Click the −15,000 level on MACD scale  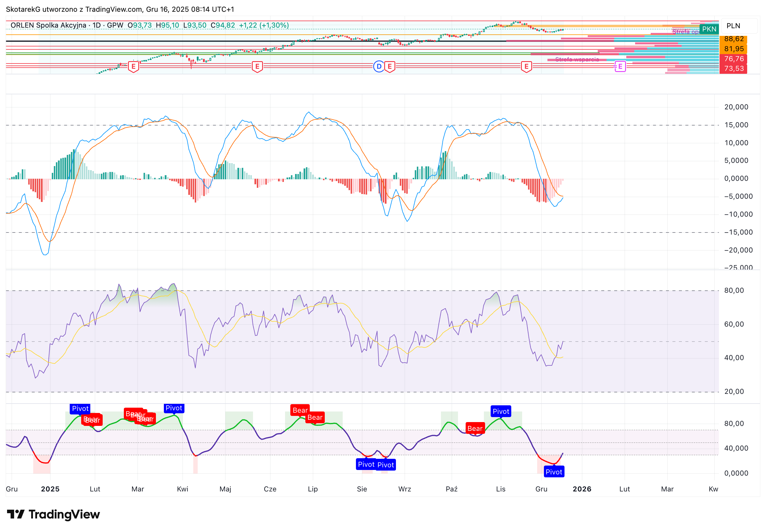738,232
